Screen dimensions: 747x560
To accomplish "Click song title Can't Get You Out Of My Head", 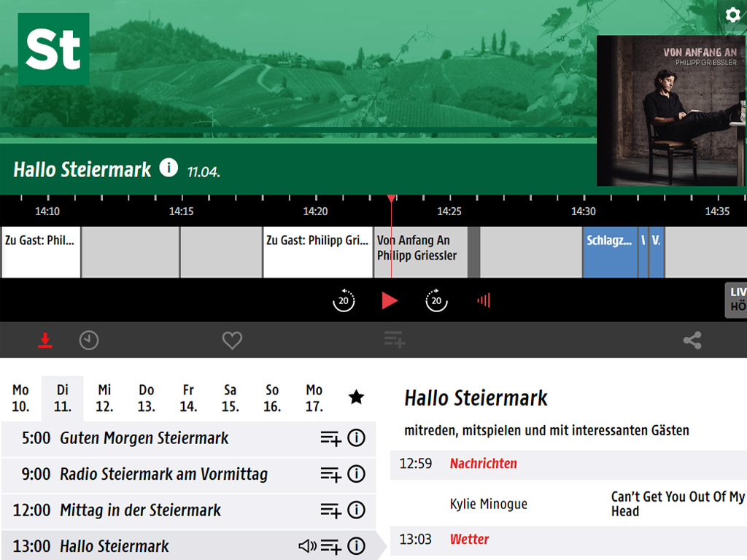I will pos(678,504).
